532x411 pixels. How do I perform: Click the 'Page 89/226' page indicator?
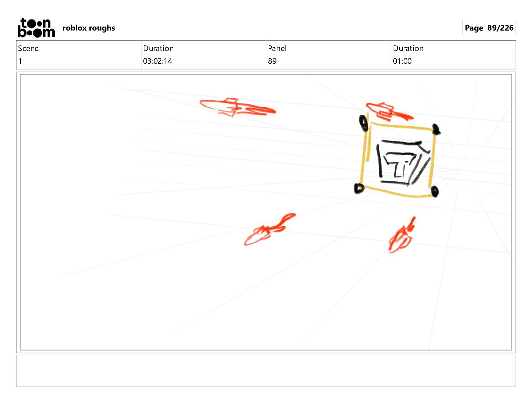(489, 28)
